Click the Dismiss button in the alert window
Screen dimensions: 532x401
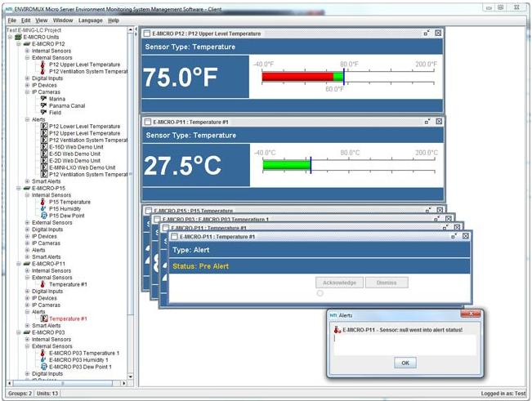point(386,283)
